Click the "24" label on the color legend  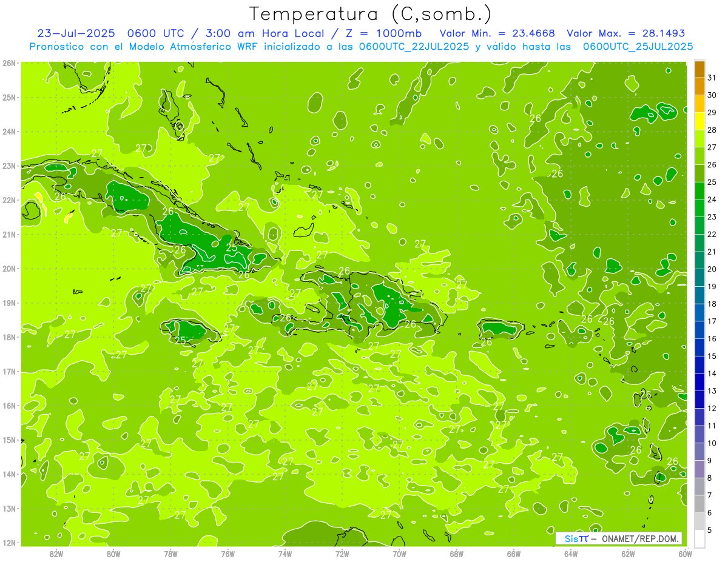pyautogui.click(x=712, y=199)
